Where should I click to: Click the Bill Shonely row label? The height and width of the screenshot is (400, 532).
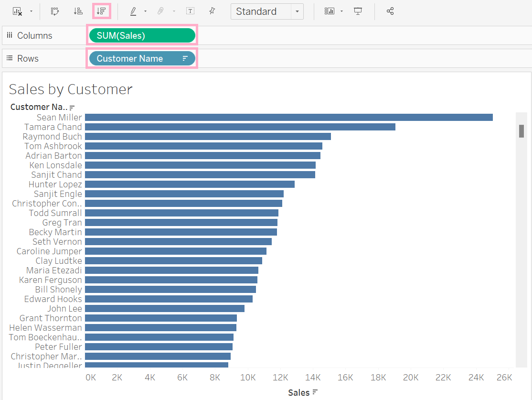coord(59,290)
